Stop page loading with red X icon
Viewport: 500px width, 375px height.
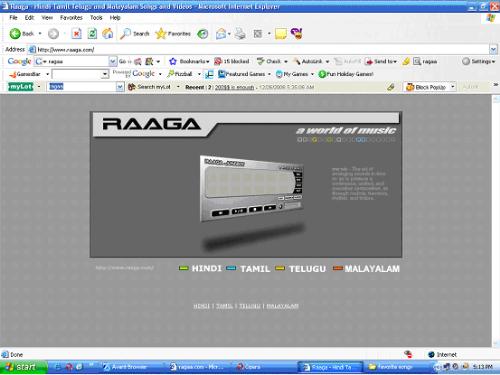click(x=77, y=34)
